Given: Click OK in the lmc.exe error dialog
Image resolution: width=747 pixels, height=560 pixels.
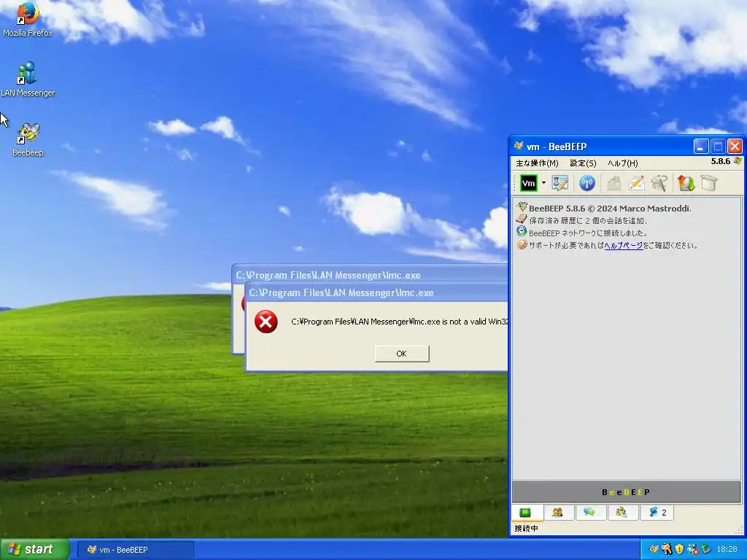Looking at the screenshot, I should [402, 354].
